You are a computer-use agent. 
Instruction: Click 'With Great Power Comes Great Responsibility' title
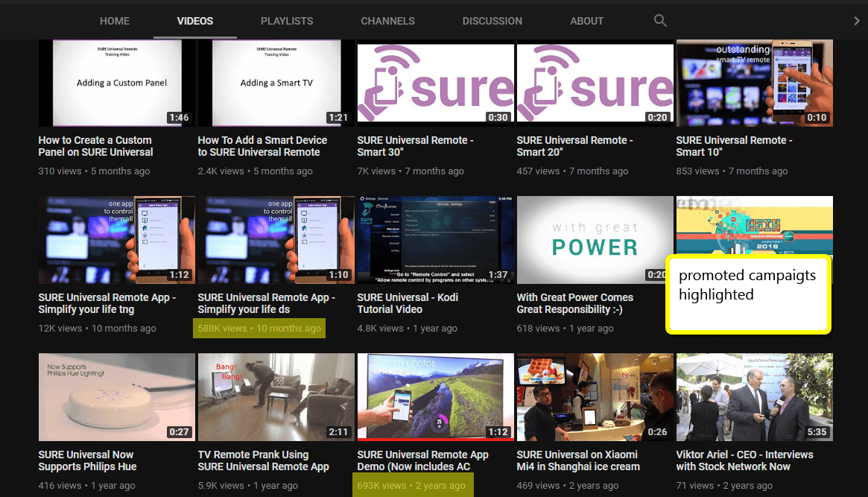click(x=574, y=303)
